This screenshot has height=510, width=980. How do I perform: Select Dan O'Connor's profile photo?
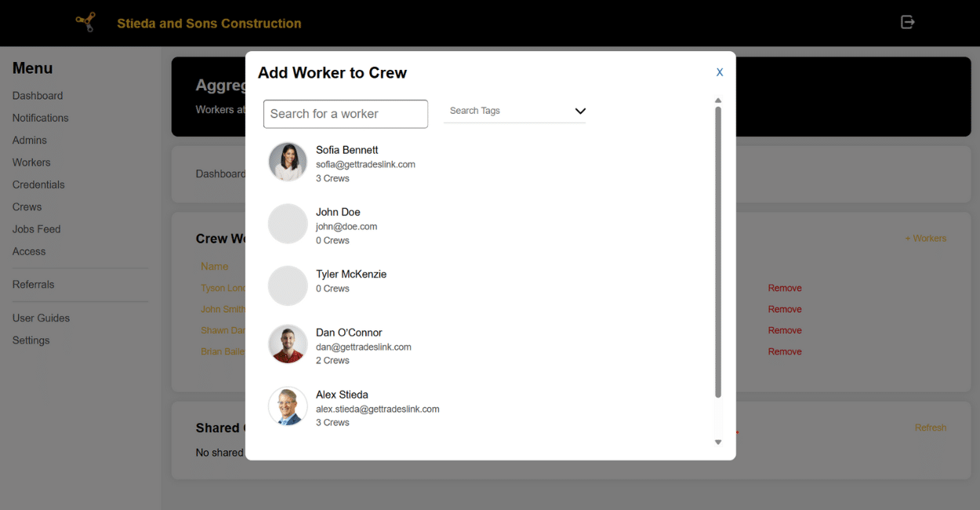click(x=288, y=344)
